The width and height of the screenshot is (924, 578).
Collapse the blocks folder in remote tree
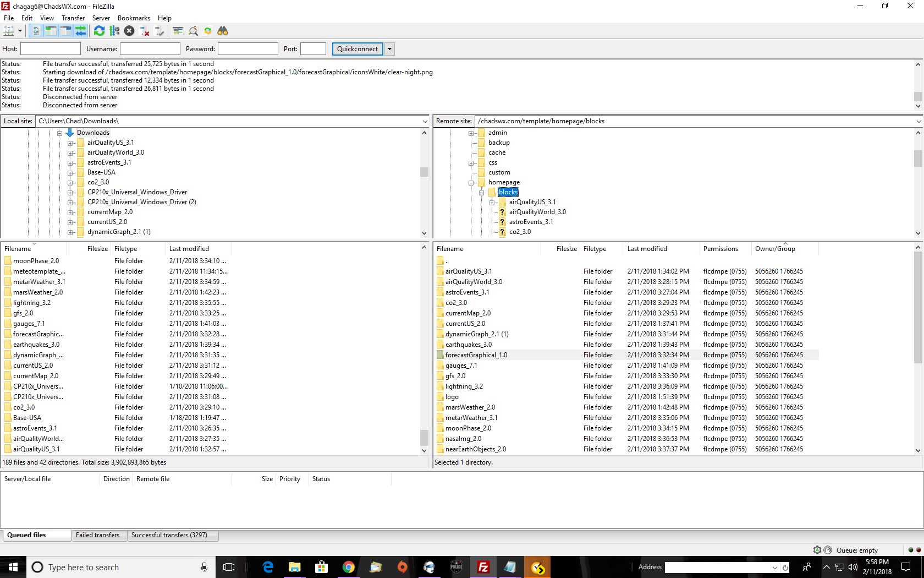(482, 193)
